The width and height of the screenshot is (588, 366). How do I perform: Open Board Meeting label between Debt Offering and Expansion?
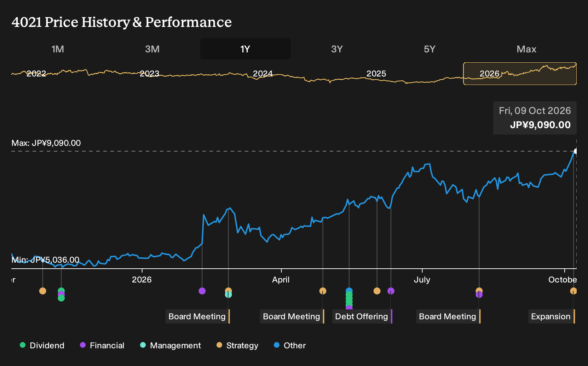tap(448, 316)
